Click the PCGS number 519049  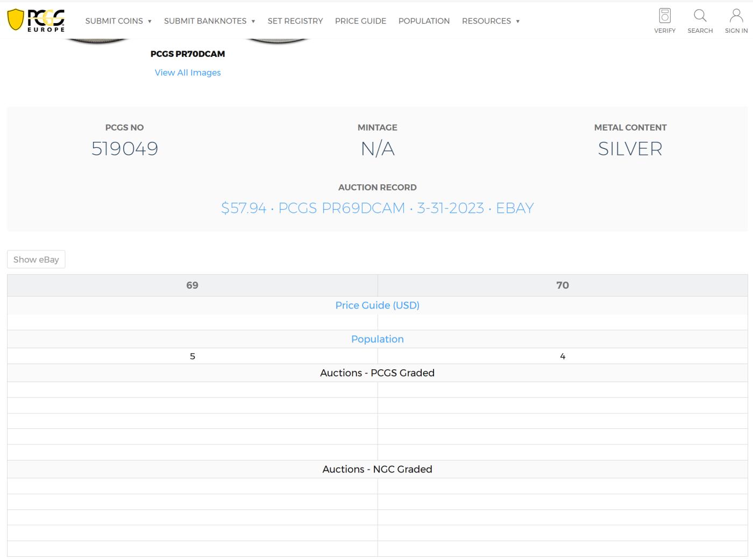125,149
